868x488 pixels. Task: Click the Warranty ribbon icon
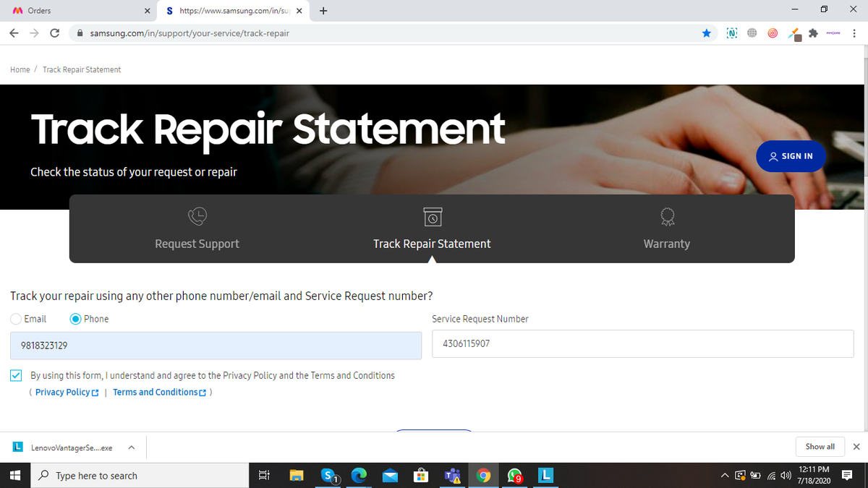coord(667,215)
